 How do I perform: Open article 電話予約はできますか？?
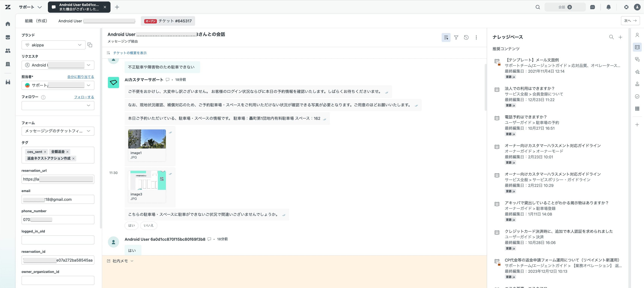pos(525,117)
